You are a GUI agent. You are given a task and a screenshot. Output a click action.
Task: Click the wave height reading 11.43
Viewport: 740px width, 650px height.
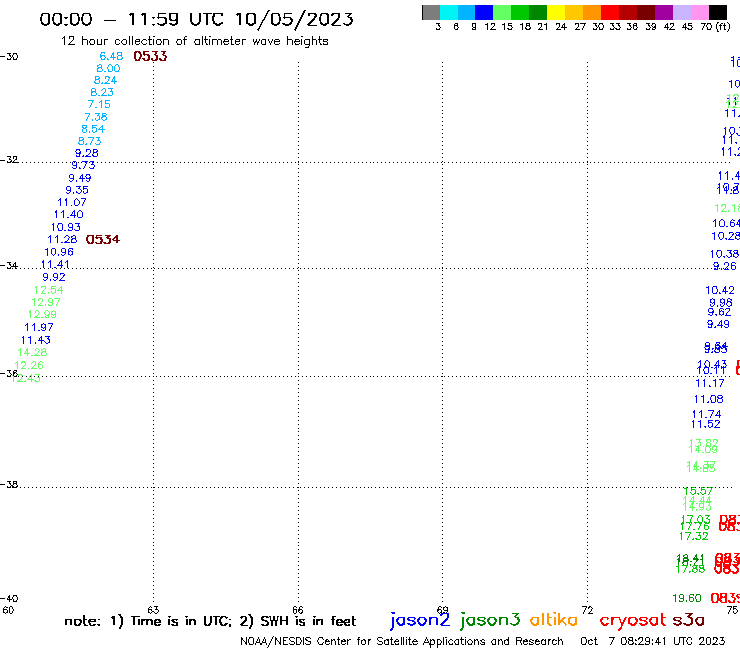(x=35, y=340)
